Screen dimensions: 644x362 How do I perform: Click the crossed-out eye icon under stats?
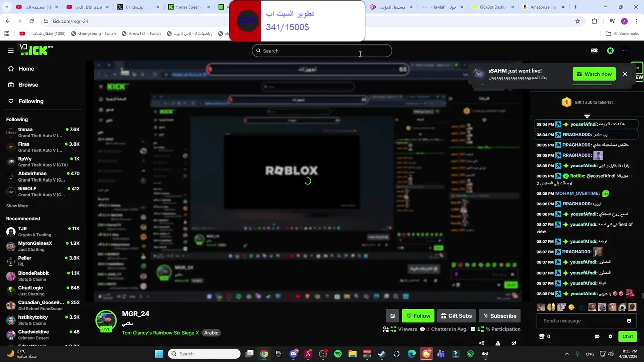pos(514,343)
